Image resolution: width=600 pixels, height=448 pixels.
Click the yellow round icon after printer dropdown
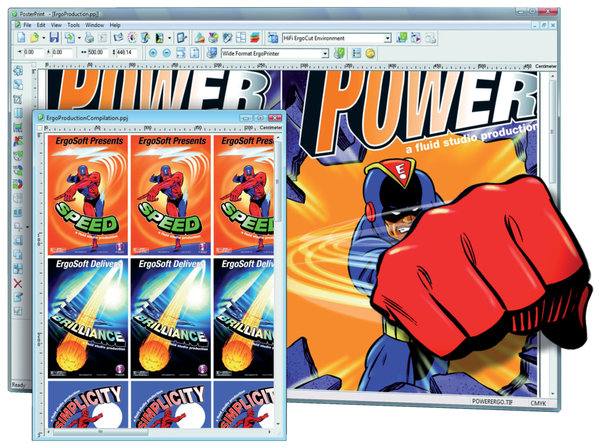(x=369, y=53)
